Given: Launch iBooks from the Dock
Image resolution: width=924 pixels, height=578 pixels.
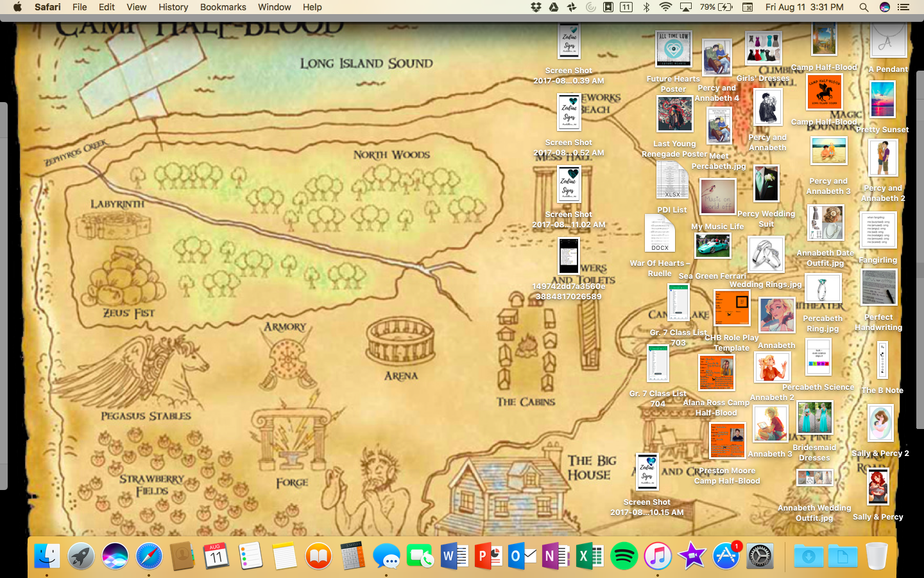Looking at the screenshot, I should tap(318, 556).
